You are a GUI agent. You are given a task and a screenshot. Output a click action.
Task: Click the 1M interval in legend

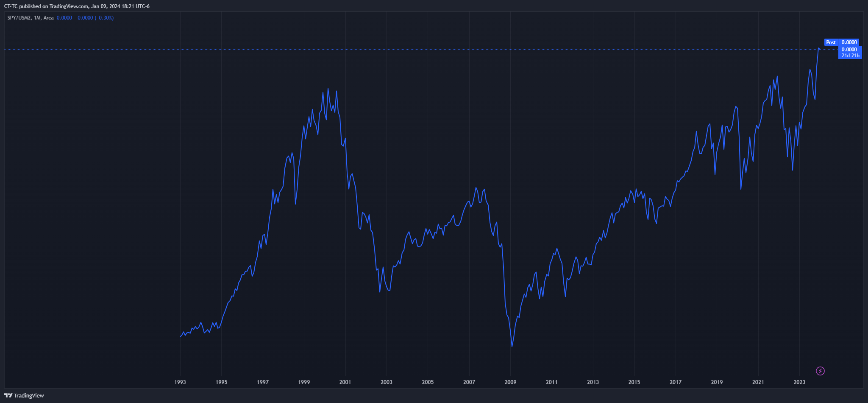pyautogui.click(x=37, y=18)
